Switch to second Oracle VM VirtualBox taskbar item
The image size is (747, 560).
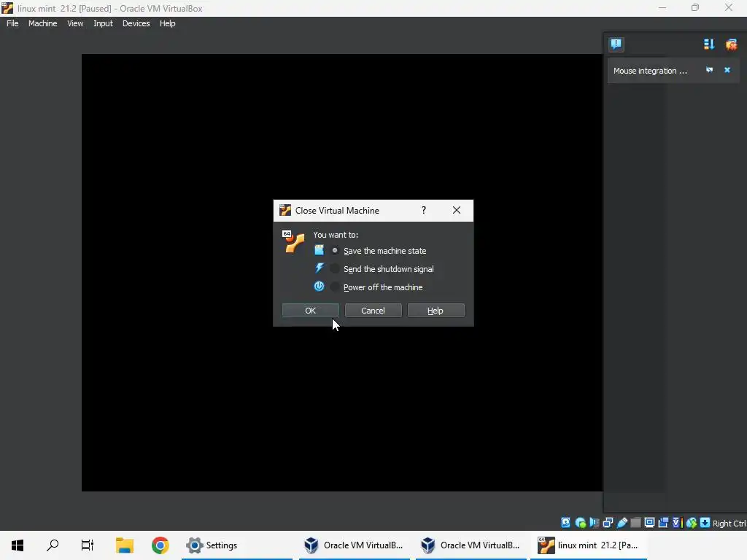471,545
